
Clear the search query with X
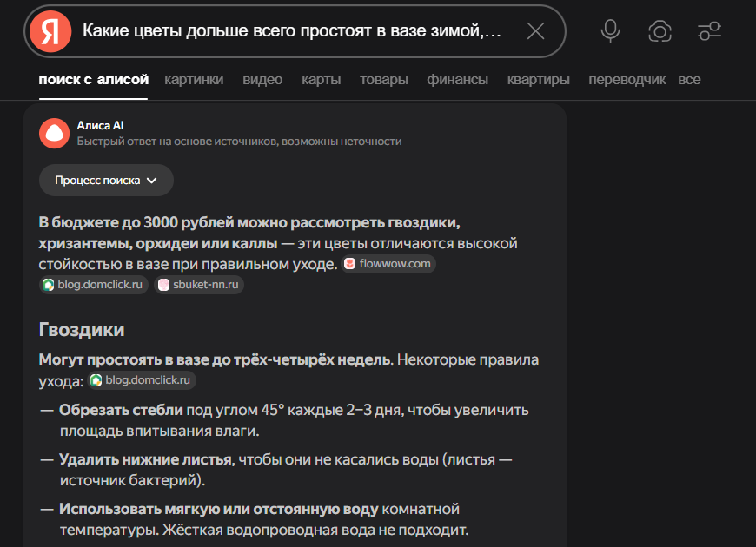click(536, 31)
